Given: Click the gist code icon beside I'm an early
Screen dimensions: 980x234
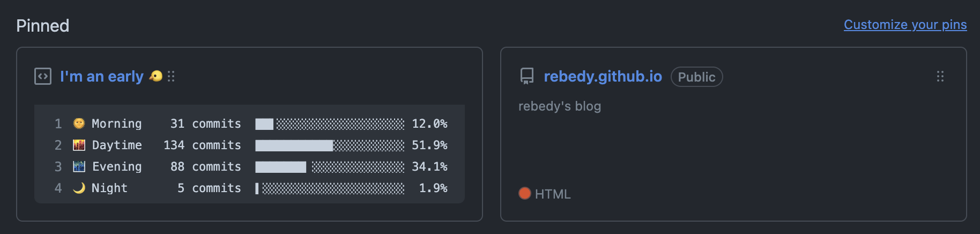Looking at the screenshot, I should click(43, 76).
